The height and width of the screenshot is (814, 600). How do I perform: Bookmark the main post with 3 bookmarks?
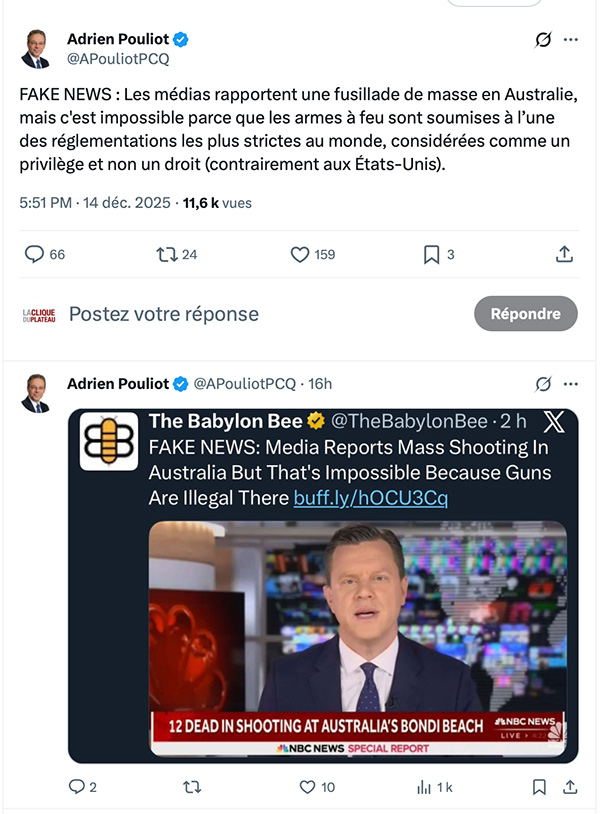point(431,254)
